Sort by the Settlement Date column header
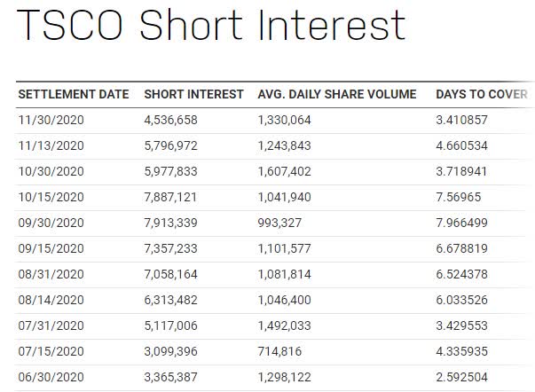This screenshot has width=535, height=392. (74, 94)
